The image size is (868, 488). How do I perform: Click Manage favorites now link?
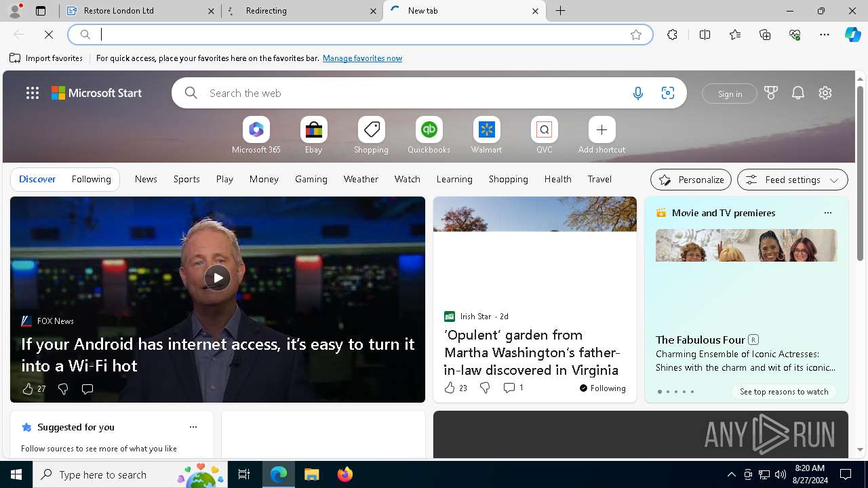(363, 58)
